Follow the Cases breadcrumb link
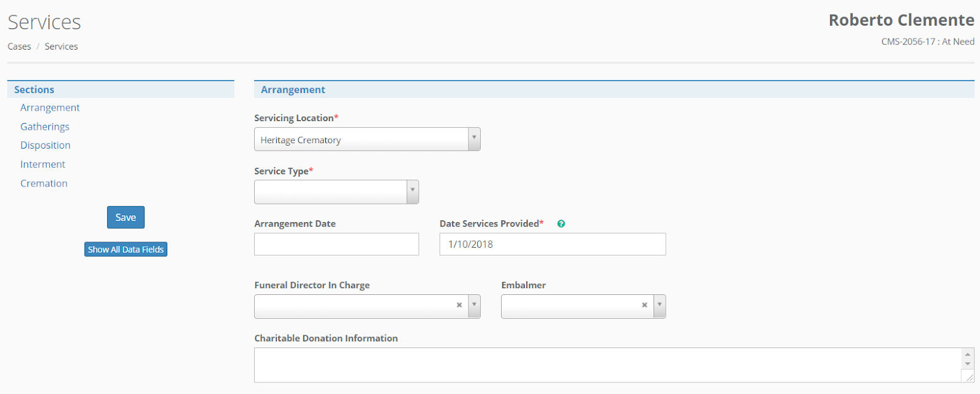The height and width of the screenshot is (394, 980). click(x=20, y=46)
